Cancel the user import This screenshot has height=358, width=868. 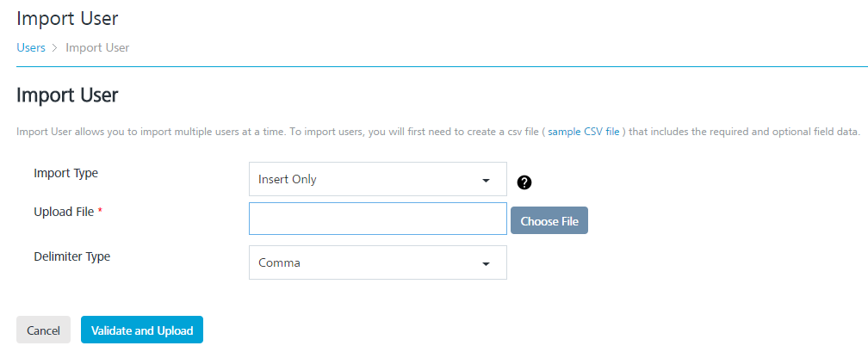(43, 330)
